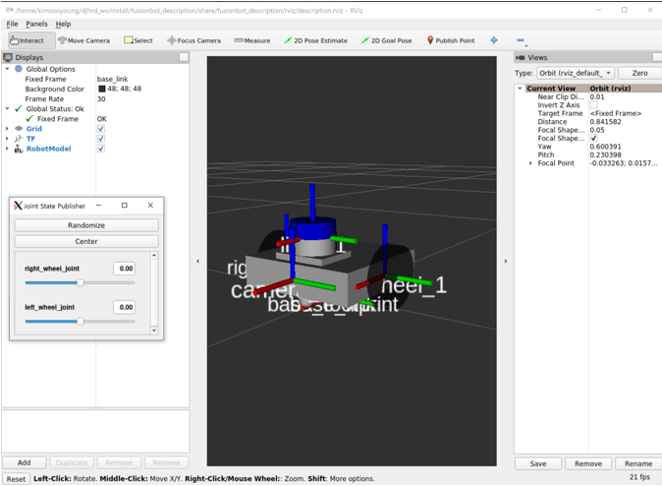Enable the Invert Z Axis checkbox
Image resolution: width=662 pixels, height=486 pixels.
pyautogui.click(x=594, y=105)
